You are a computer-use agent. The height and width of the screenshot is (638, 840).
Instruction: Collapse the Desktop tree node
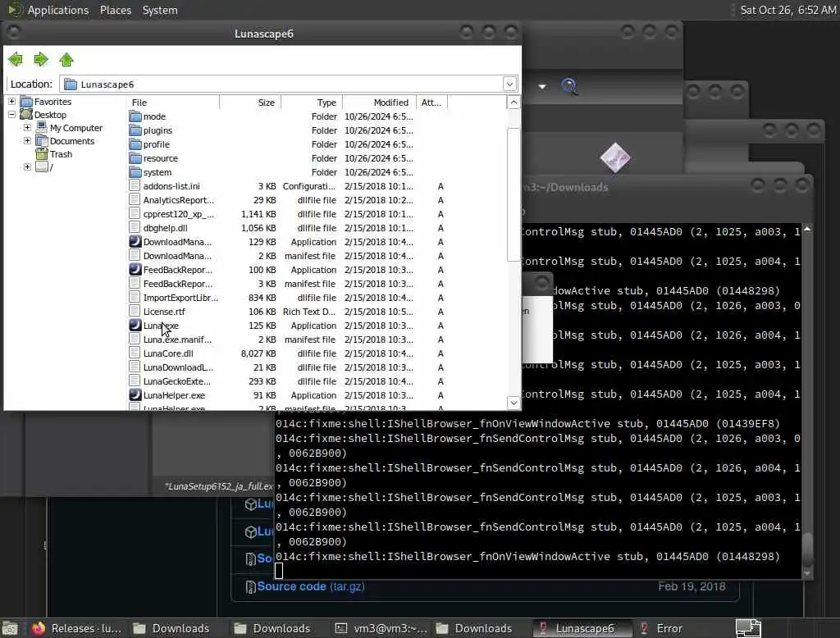click(x=11, y=115)
